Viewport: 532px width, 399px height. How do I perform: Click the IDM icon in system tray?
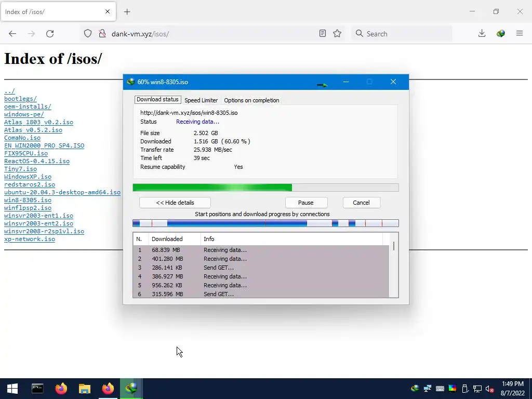pyautogui.click(x=415, y=389)
